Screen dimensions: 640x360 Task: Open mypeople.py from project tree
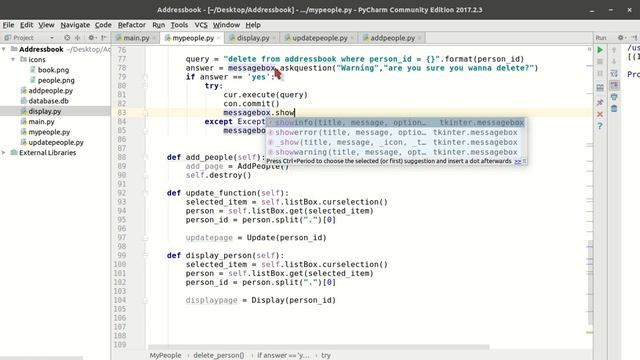(x=49, y=132)
